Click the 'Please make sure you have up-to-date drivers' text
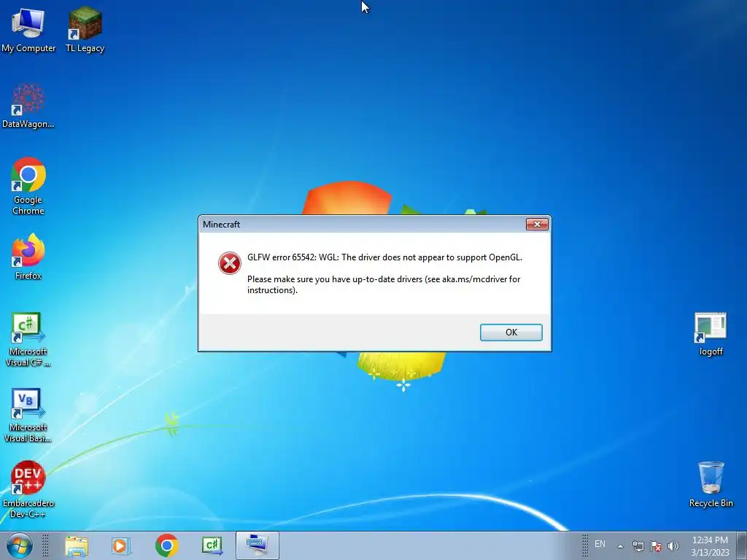The image size is (747, 560). pyautogui.click(x=384, y=284)
